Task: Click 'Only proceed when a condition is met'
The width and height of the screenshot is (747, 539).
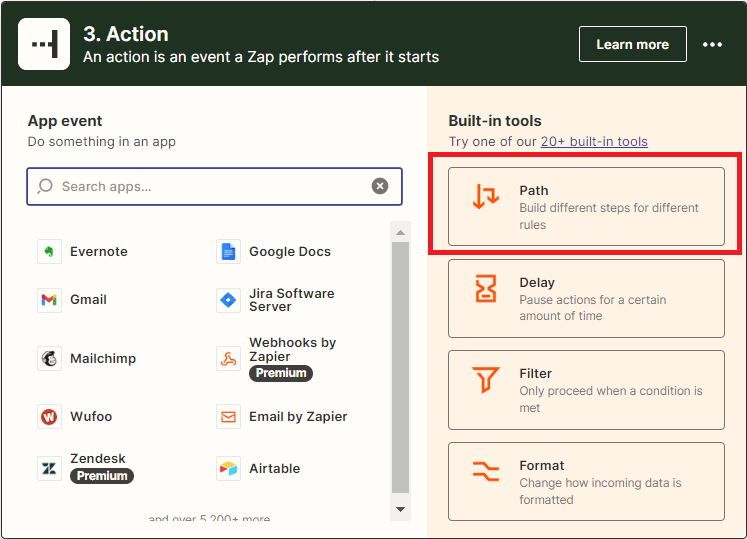Action: click(611, 399)
